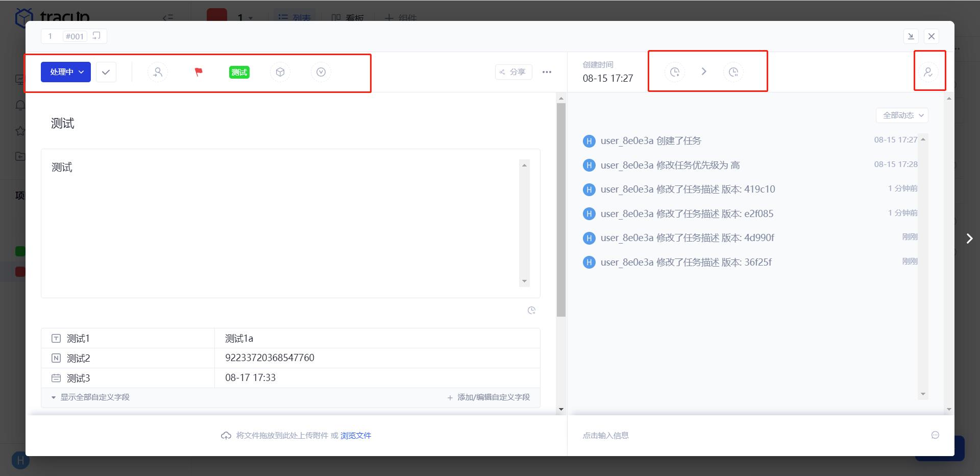Open the 全部动态 filter dropdown
This screenshot has width=980, height=476.
pyautogui.click(x=902, y=115)
